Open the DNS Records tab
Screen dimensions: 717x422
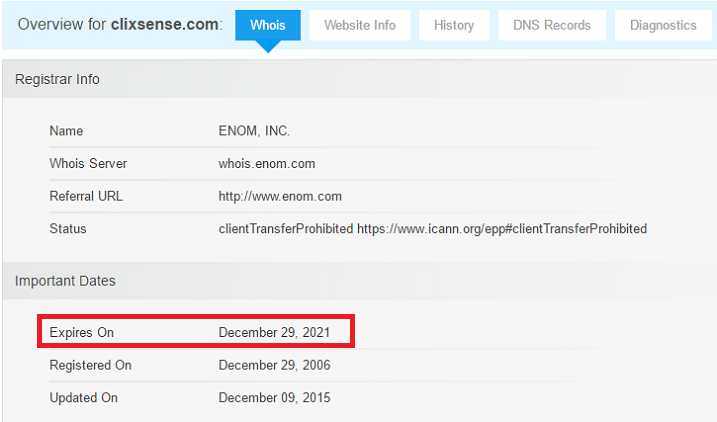[552, 25]
